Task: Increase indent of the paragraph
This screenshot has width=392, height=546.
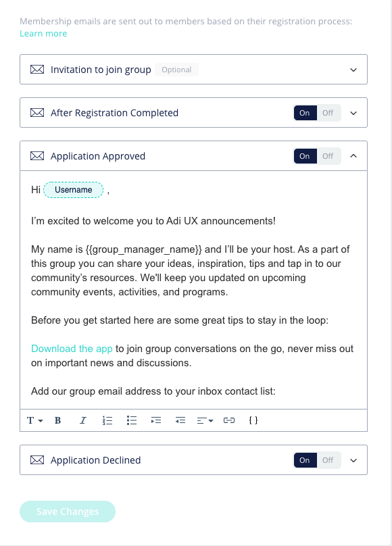Action: (156, 420)
